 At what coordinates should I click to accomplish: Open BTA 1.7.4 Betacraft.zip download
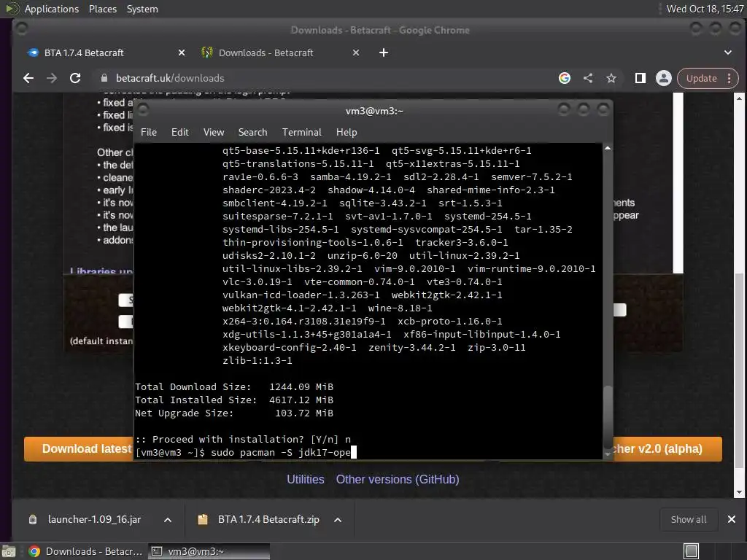[268, 519]
